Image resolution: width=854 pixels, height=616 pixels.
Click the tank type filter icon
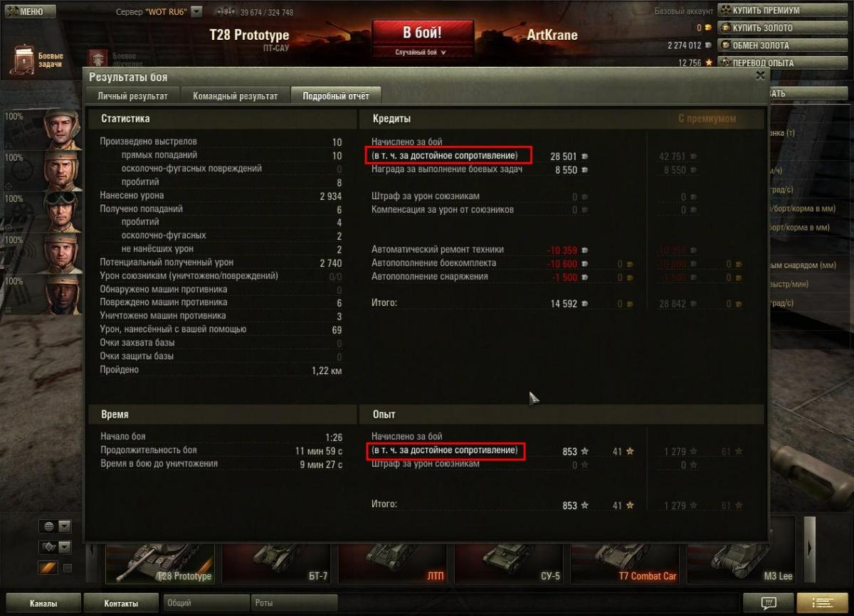pyautogui.click(x=49, y=547)
